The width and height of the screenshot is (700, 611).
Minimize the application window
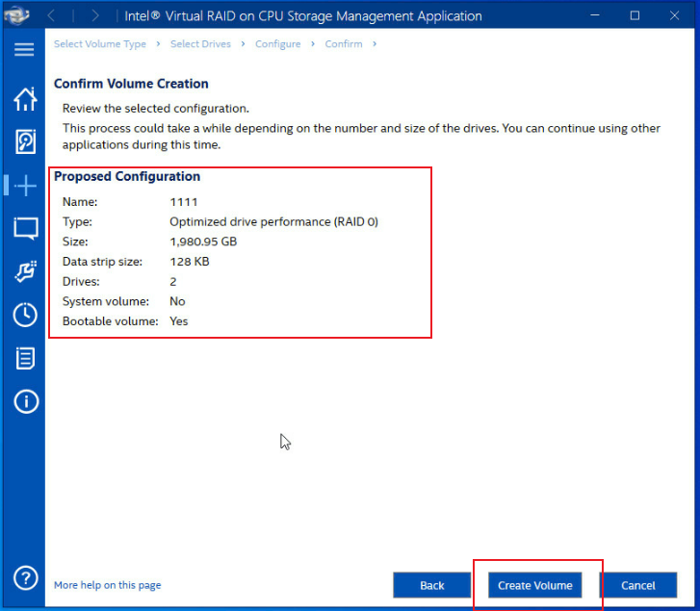click(x=595, y=15)
